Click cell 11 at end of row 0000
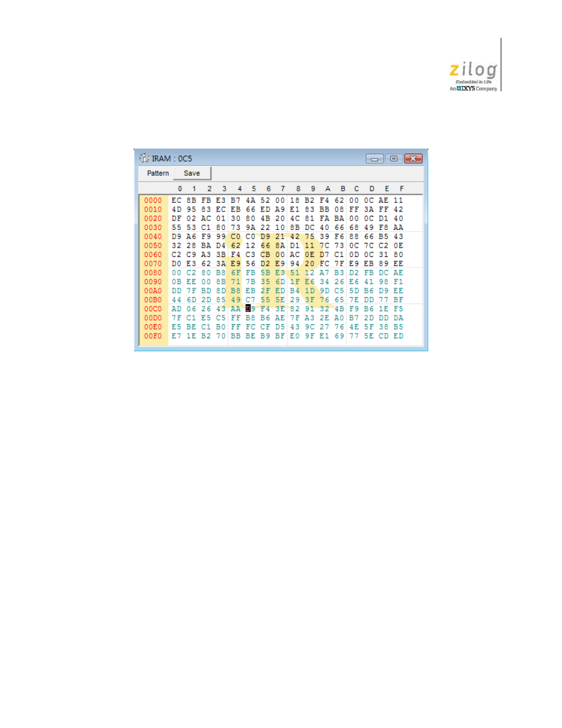The width and height of the screenshot is (562, 728). [x=398, y=200]
